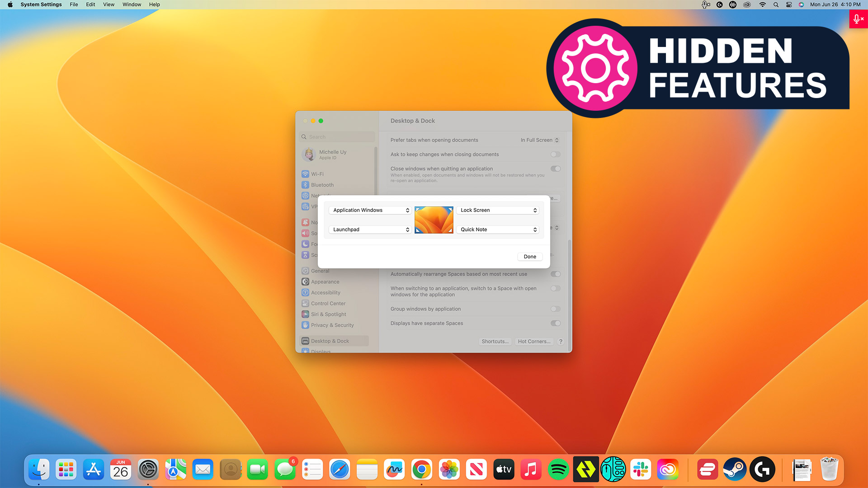Image resolution: width=868 pixels, height=488 pixels.
Task: Select Bluetooth in the System Settings sidebar
Action: pyautogui.click(x=322, y=185)
